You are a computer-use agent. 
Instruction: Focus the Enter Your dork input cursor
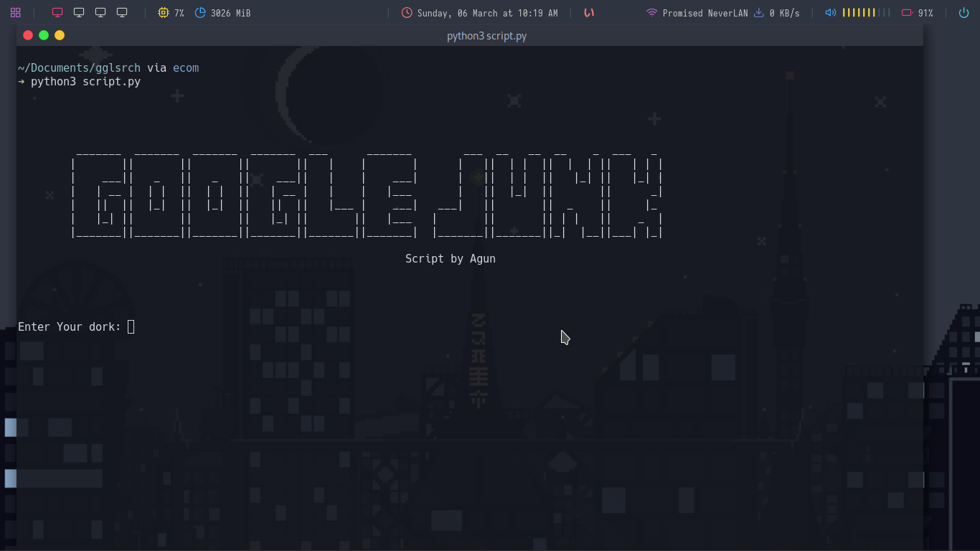click(x=131, y=327)
